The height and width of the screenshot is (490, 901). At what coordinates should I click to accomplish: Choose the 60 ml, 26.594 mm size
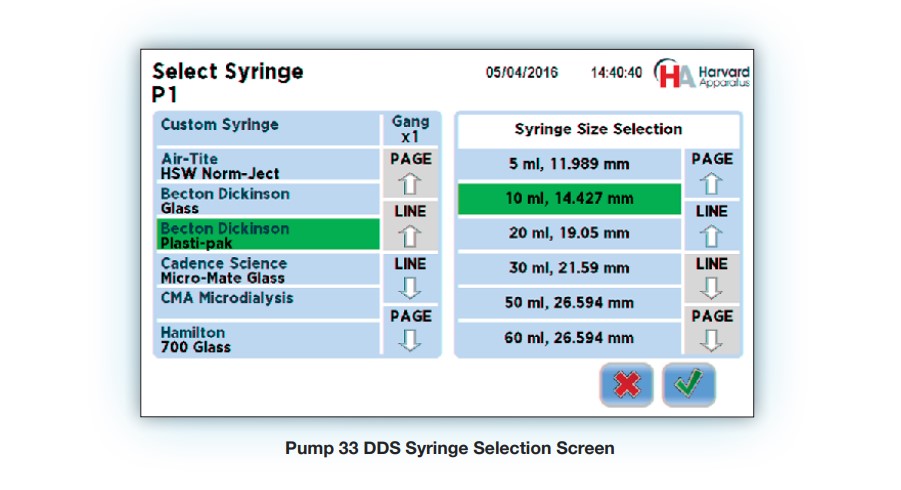pos(568,338)
